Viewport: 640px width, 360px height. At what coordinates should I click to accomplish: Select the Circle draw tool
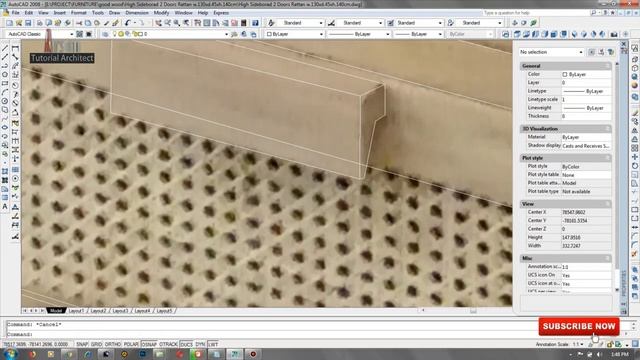[x=5, y=101]
